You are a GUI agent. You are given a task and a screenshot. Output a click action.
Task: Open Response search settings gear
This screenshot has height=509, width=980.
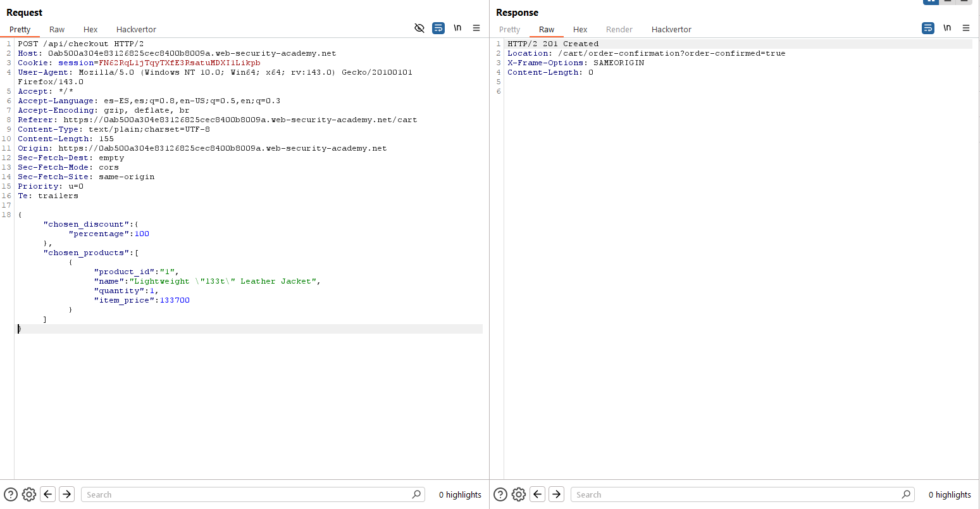click(x=519, y=494)
